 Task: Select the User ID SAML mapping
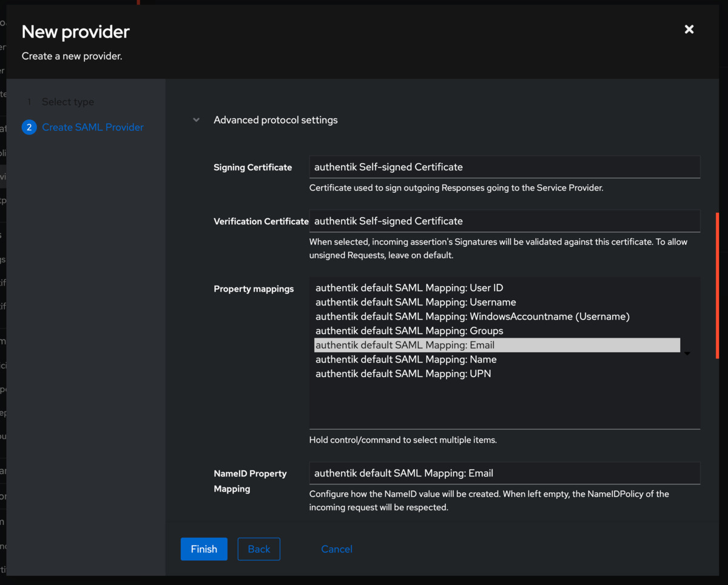coord(497,288)
